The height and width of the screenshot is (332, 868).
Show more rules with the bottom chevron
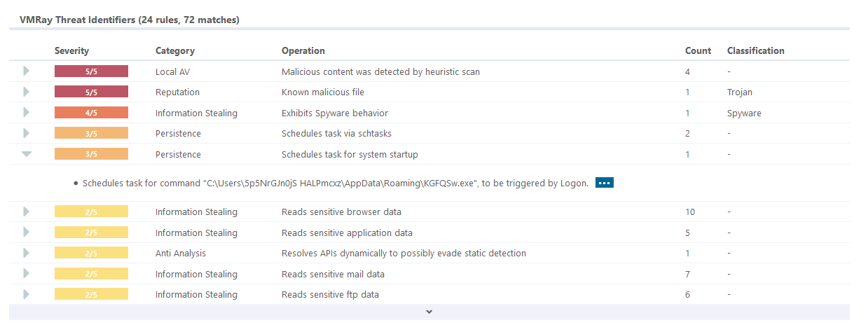[429, 312]
